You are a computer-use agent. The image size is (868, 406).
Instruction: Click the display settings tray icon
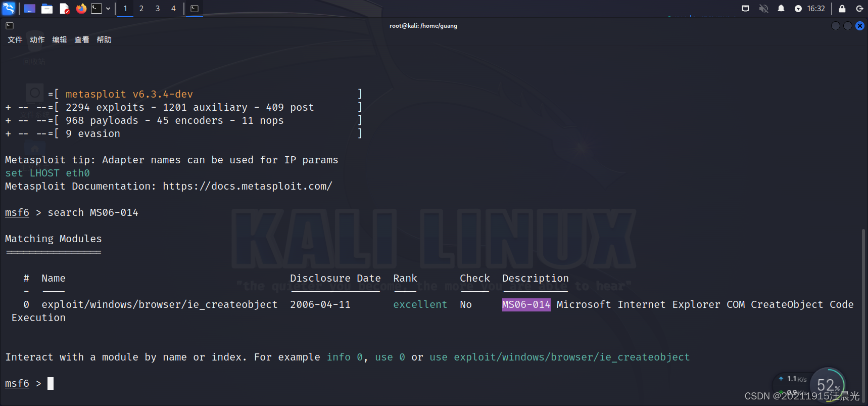tap(745, 9)
